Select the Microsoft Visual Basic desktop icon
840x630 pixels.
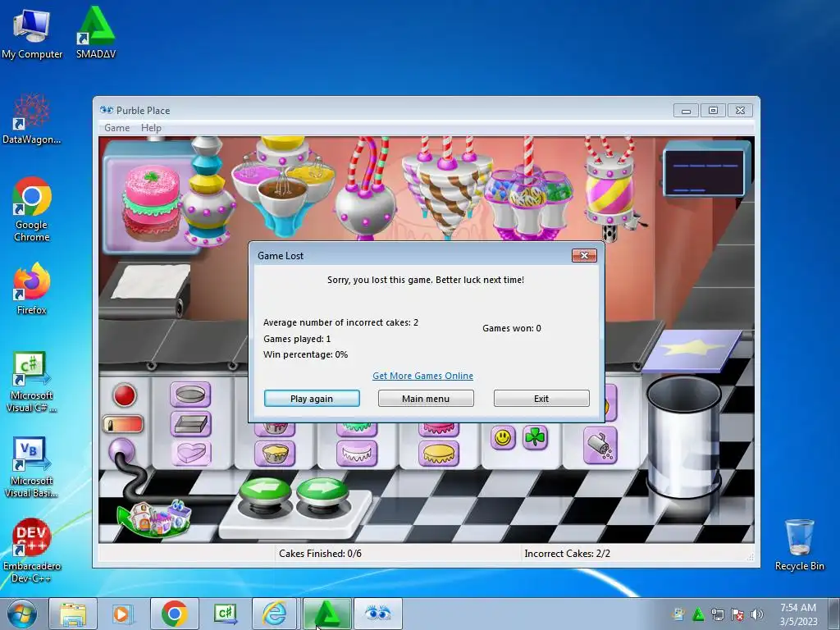tap(32, 467)
